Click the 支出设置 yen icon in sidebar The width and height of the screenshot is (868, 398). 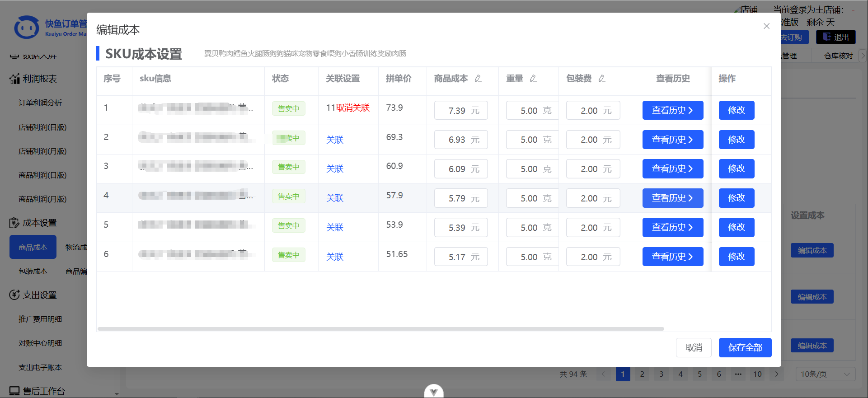point(14,295)
